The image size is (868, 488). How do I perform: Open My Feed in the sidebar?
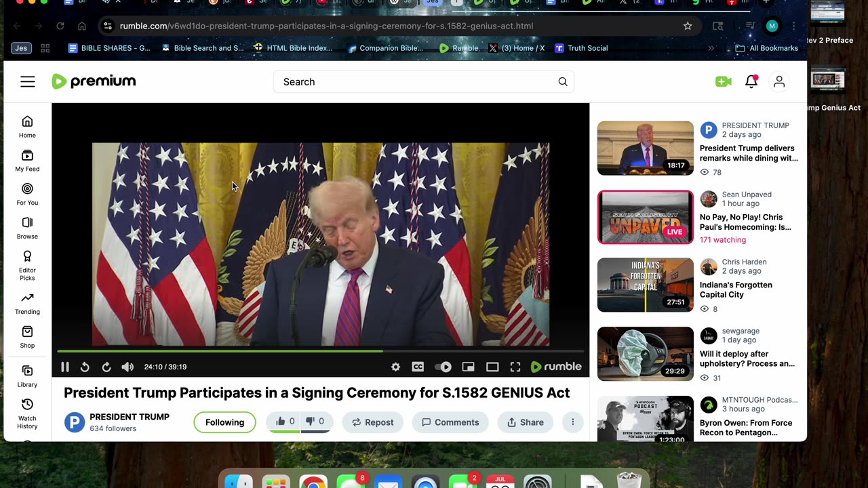(x=27, y=161)
